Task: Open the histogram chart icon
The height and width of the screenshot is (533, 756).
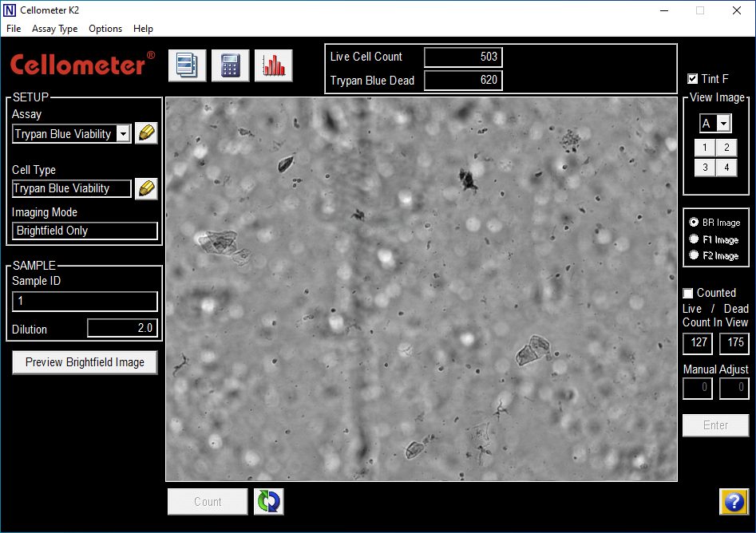Action: 275,65
